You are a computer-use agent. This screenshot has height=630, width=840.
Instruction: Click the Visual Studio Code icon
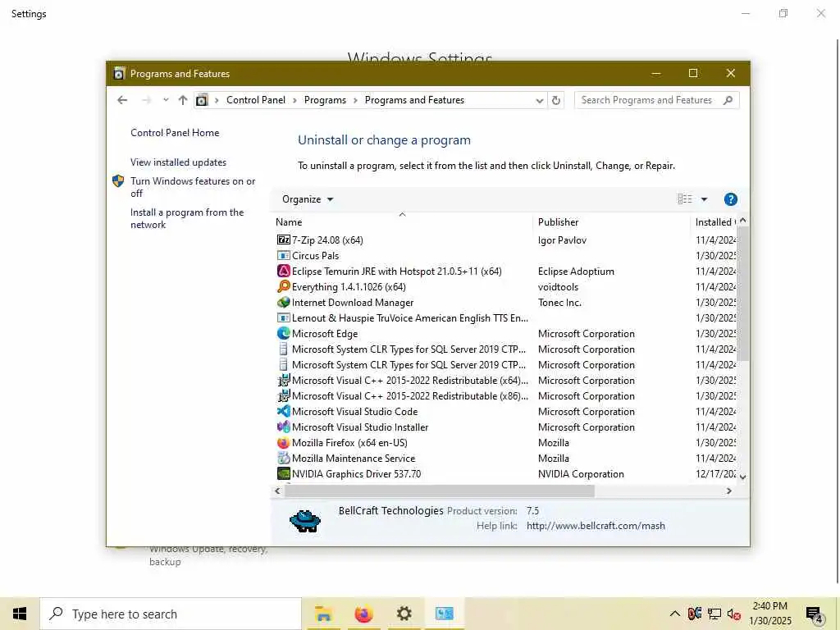pyautogui.click(x=283, y=412)
